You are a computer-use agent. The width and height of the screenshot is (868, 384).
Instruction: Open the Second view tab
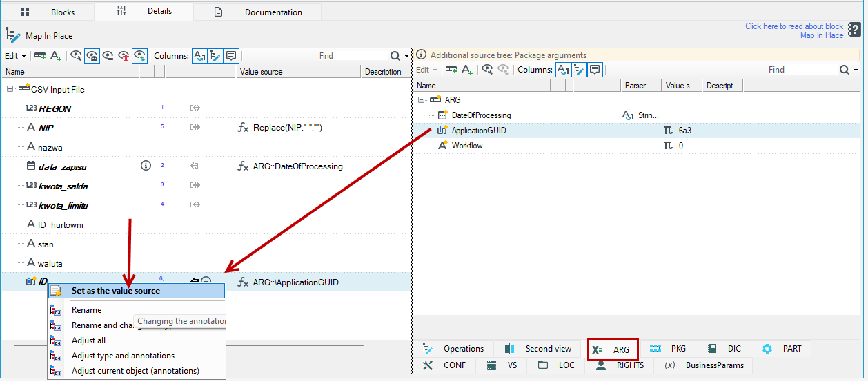pos(539,349)
